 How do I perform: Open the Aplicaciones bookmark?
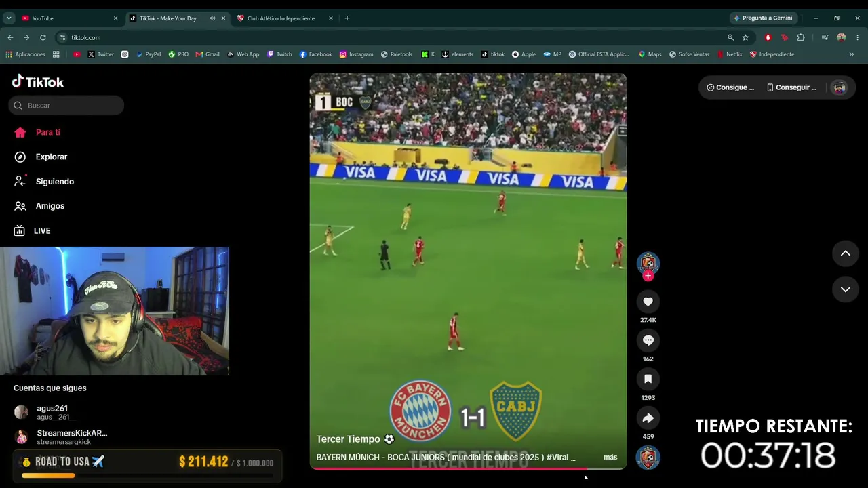[x=25, y=54]
